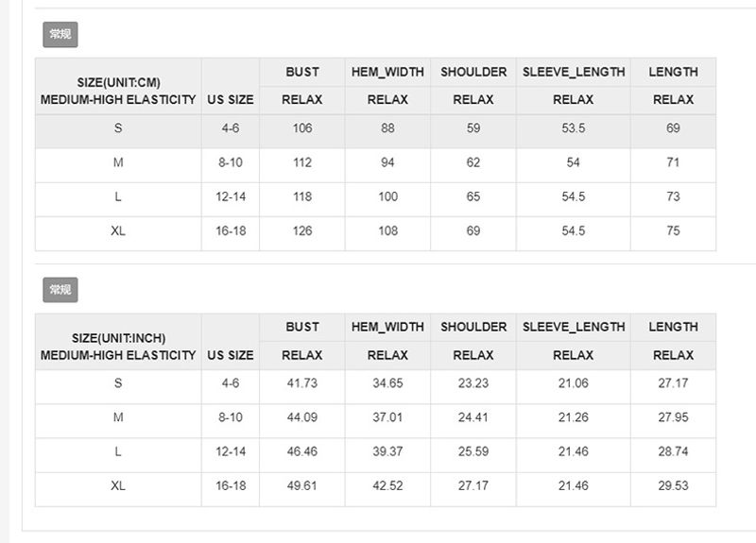Screen dimensions: 756x543
Task: Select the sleeve length 53.5 cell
Action: click(573, 128)
